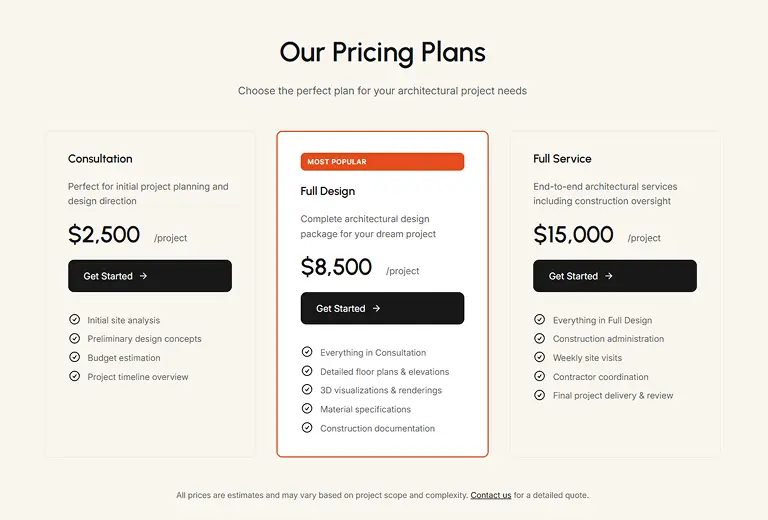Open the Contact us link
Image resolution: width=768 pixels, height=520 pixels.
491,495
